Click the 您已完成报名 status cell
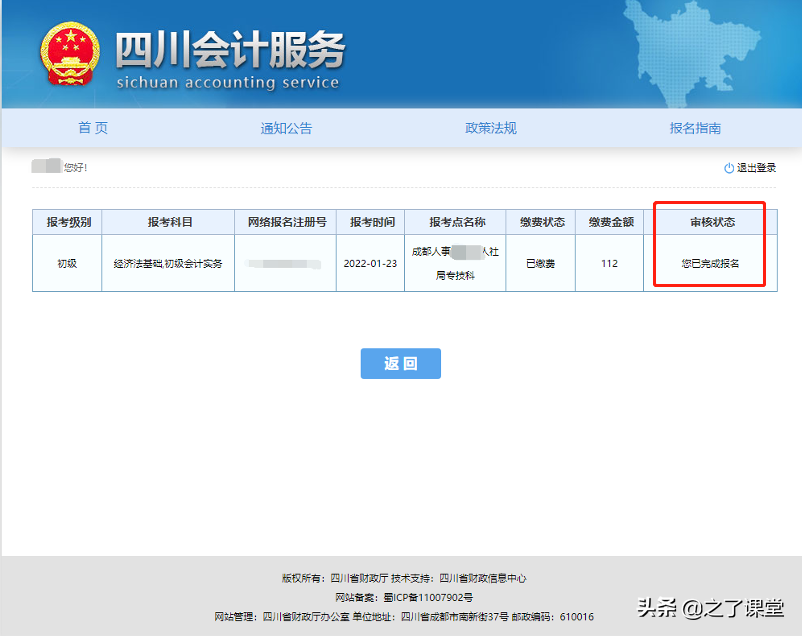This screenshot has height=636, width=802. [x=713, y=262]
